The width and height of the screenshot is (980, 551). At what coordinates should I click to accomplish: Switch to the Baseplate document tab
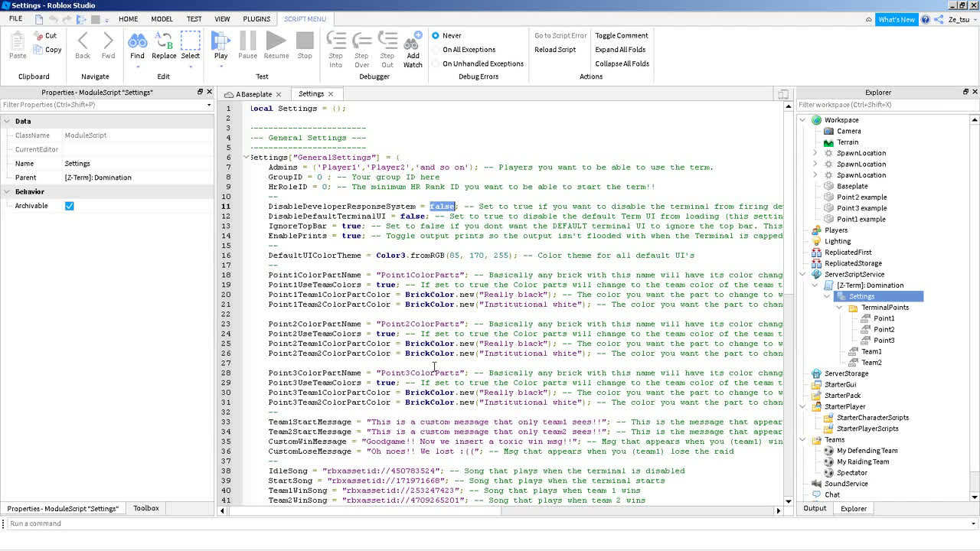(253, 94)
